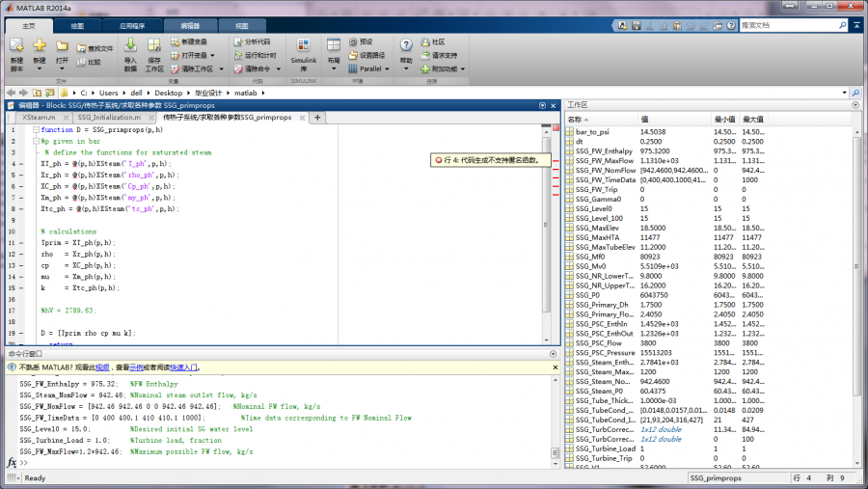This screenshot has width=868, height=489.
Task: Open the XSteam.m editor tab
Action: (x=39, y=117)
